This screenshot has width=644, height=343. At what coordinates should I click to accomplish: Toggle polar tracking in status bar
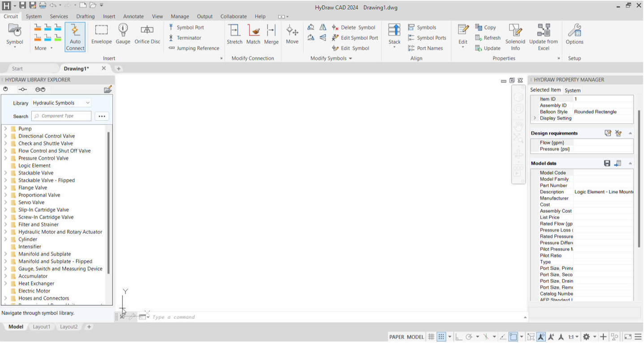469,337
